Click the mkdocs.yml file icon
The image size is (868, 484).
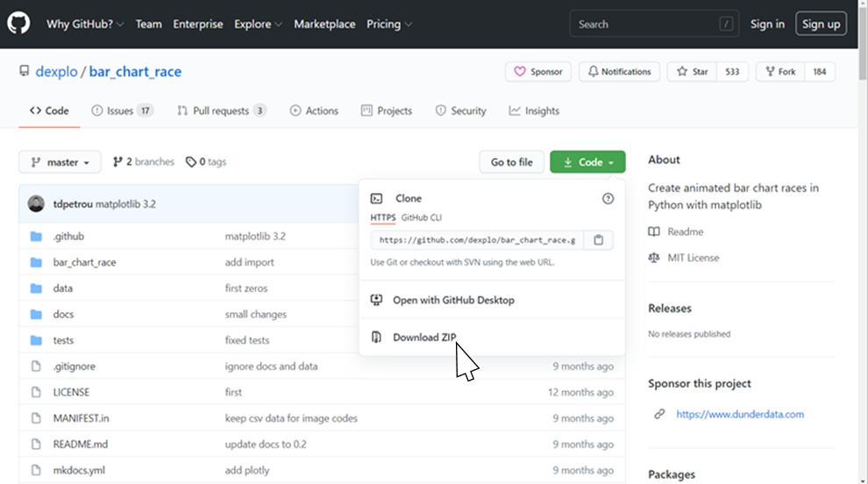pos(36,470)
